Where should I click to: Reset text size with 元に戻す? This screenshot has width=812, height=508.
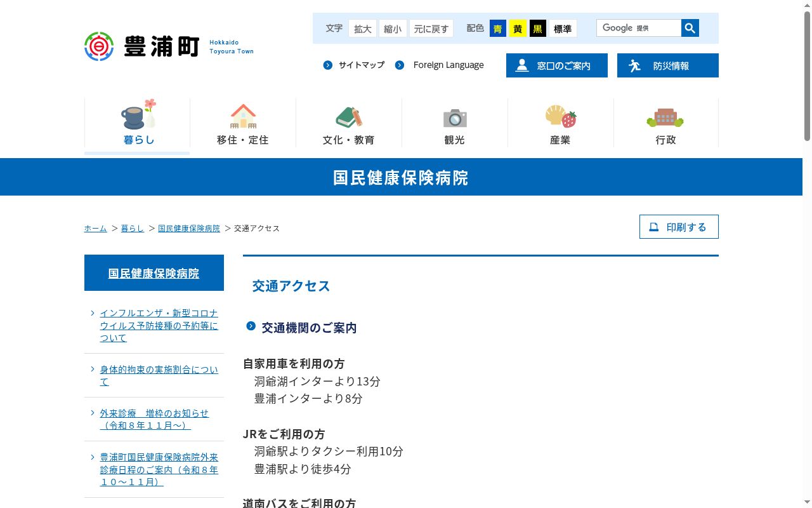[431, 29]
